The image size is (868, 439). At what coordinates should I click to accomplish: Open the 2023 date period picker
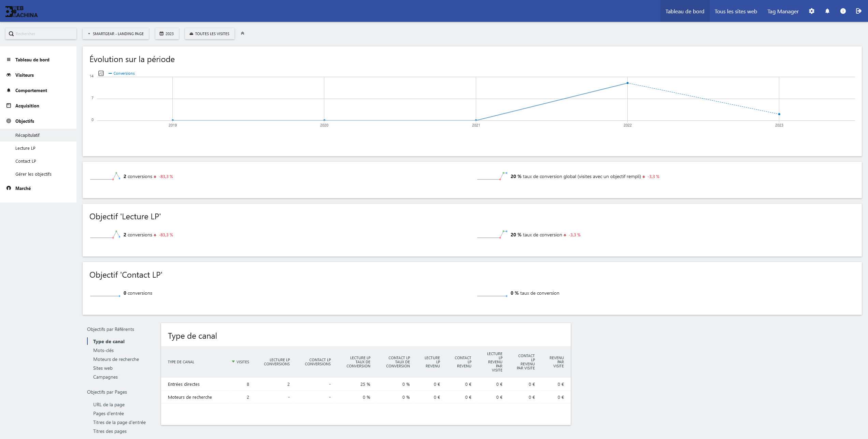[167, 34]
